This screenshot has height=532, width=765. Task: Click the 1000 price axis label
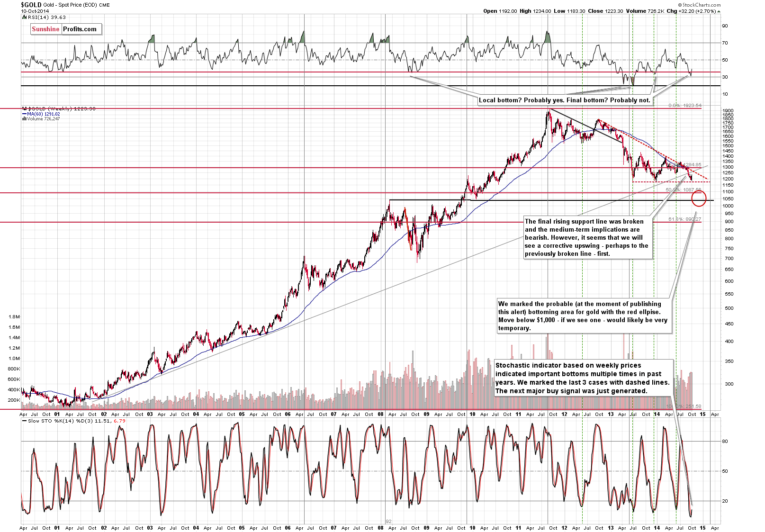(x=728, y=206)
